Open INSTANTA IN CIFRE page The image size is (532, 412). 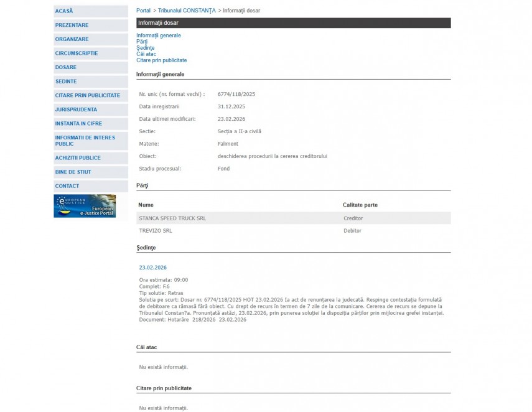pos(78,124)
